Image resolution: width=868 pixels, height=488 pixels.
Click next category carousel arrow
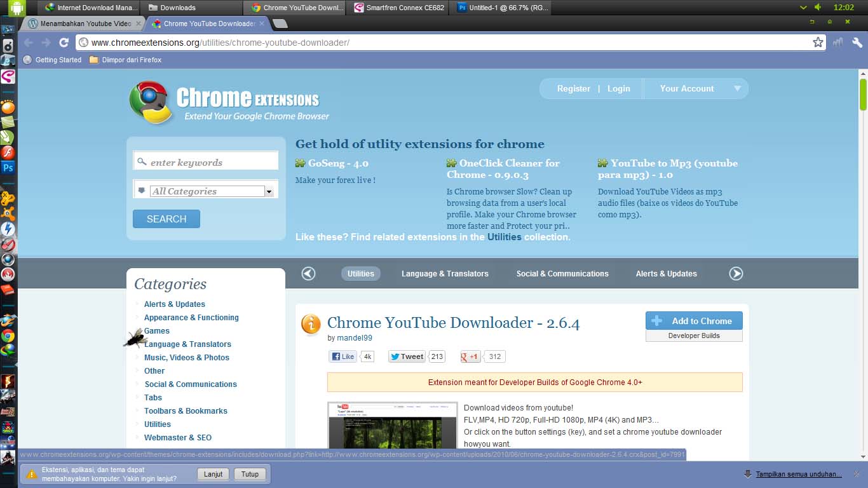736,273
